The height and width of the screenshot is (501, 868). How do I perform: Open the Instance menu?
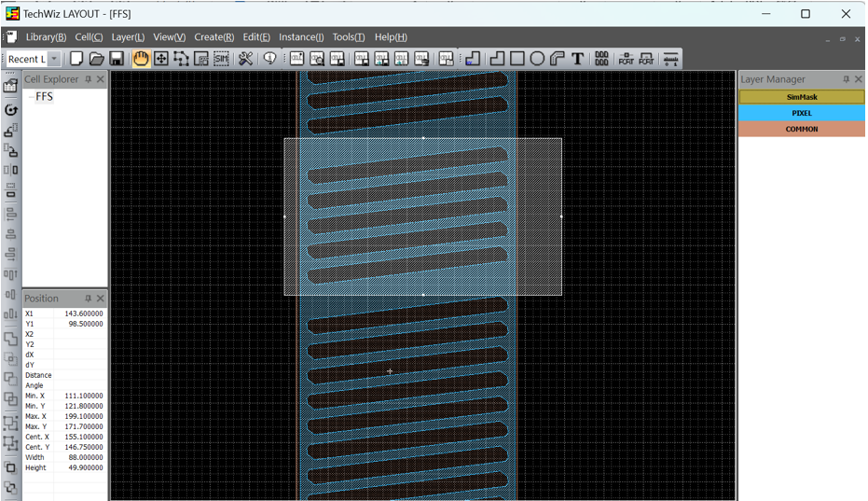[301, 37]
